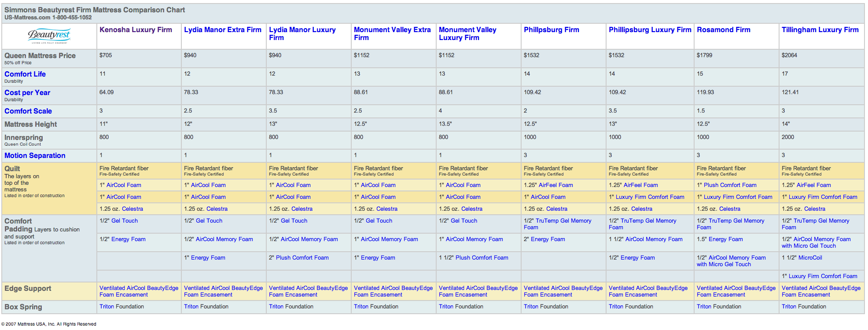This screenshot has width=868, height=330.
Task: Click Phillipsburg Luxury Firm's 1 1/2" AirCool Memory Foam
Action: (x=654, y=239)
